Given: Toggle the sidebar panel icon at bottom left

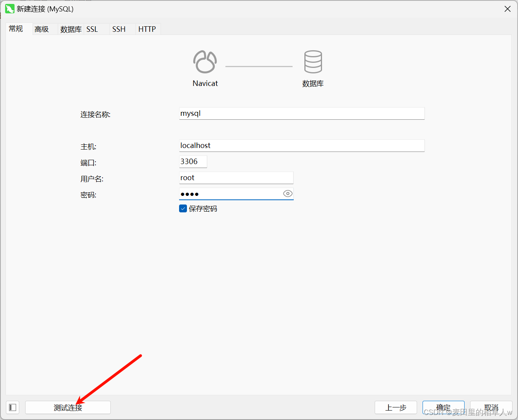Looking at the screenshot, I should point(13,407).
